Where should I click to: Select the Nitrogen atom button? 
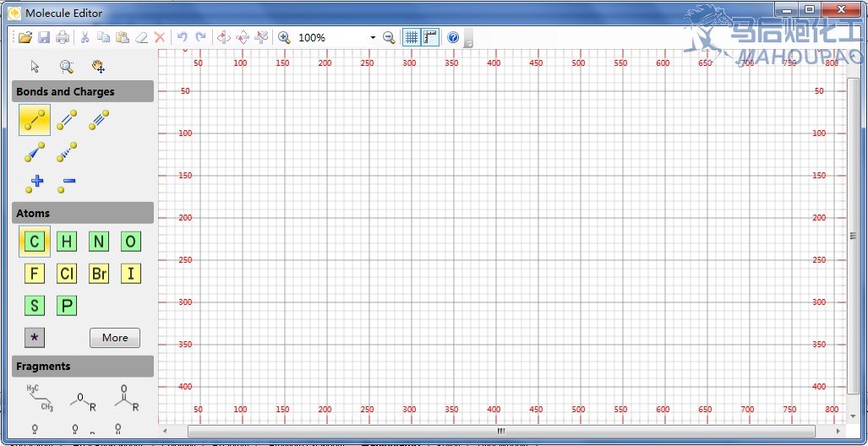point(99,242)
